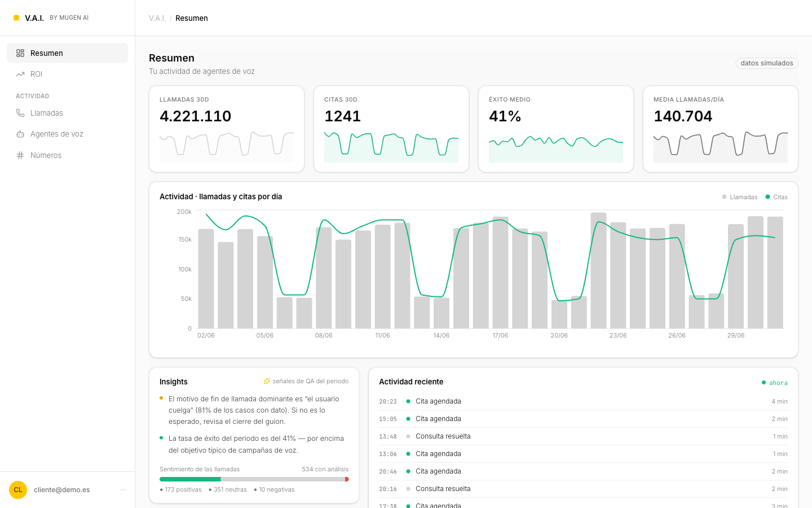812x508 pixels.
Task: Click the yellow V.A.I. logo square
Action: pyautogui.click(x=16, y=18)
